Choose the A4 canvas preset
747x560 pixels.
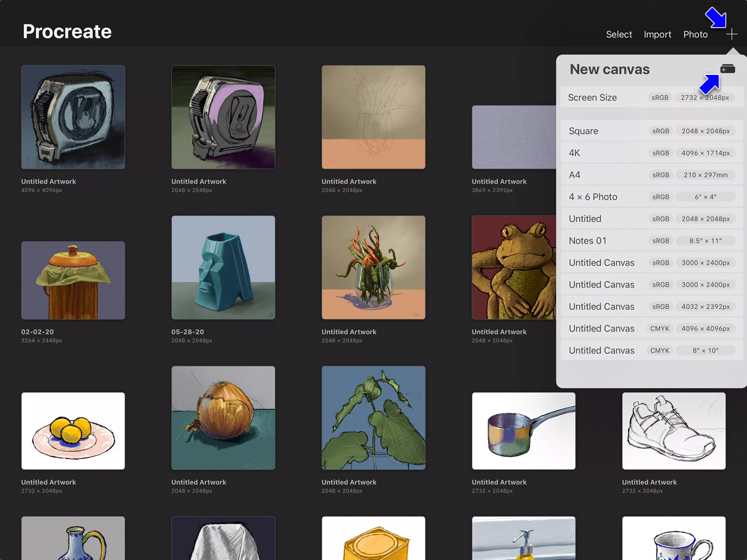point(652,175)
